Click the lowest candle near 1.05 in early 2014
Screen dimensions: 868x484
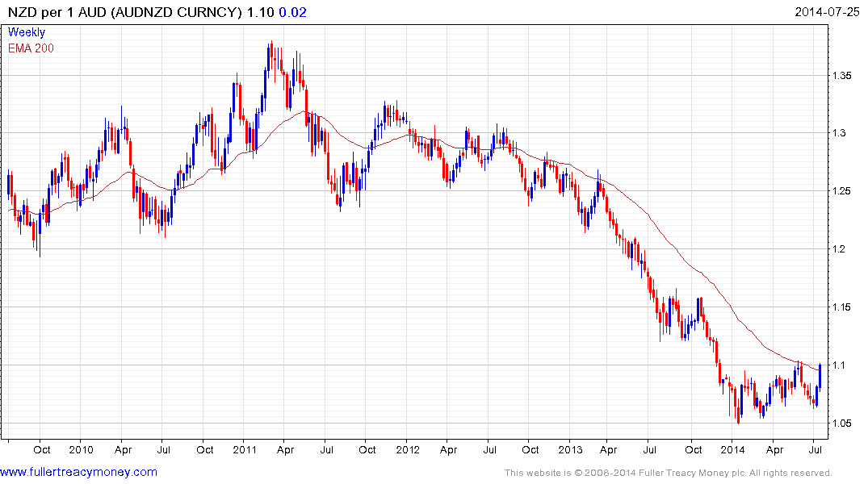click(x=739, y=412)
